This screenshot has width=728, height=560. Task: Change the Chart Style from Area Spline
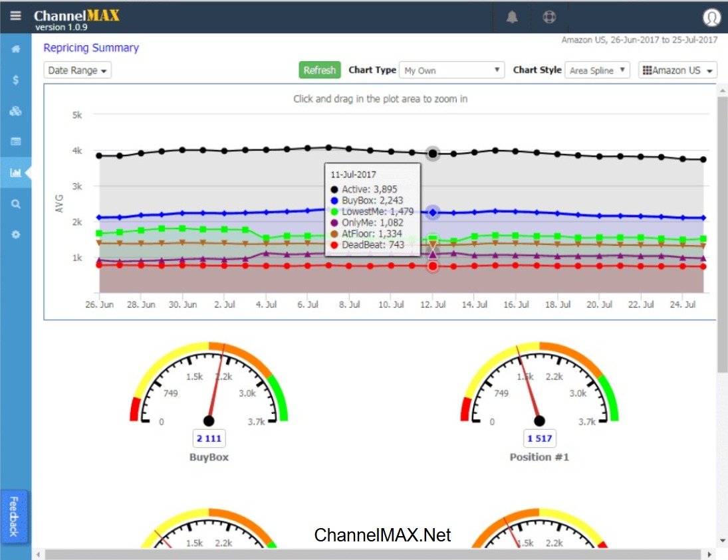point(597,70)
